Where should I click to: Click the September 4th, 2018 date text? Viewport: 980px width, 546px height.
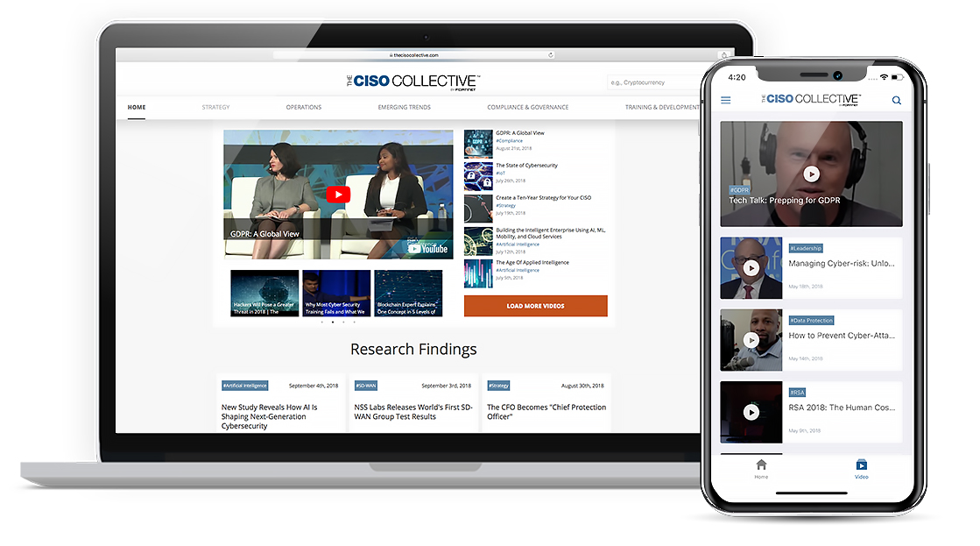pos(314,386)
